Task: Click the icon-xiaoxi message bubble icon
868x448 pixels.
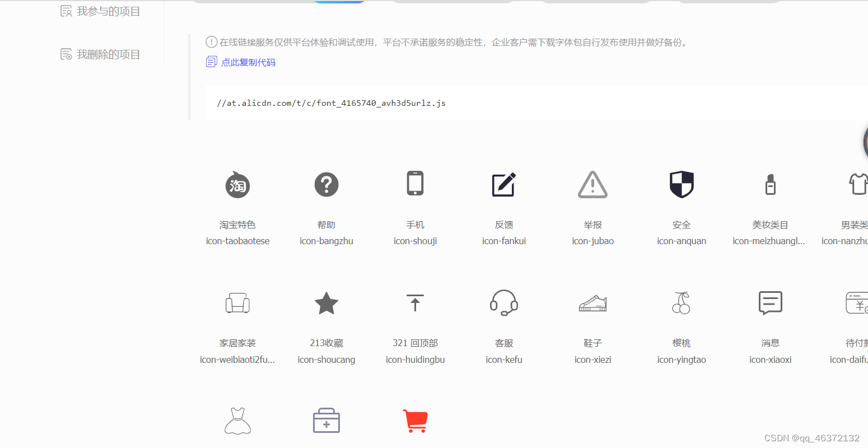Action: point(770,303)
